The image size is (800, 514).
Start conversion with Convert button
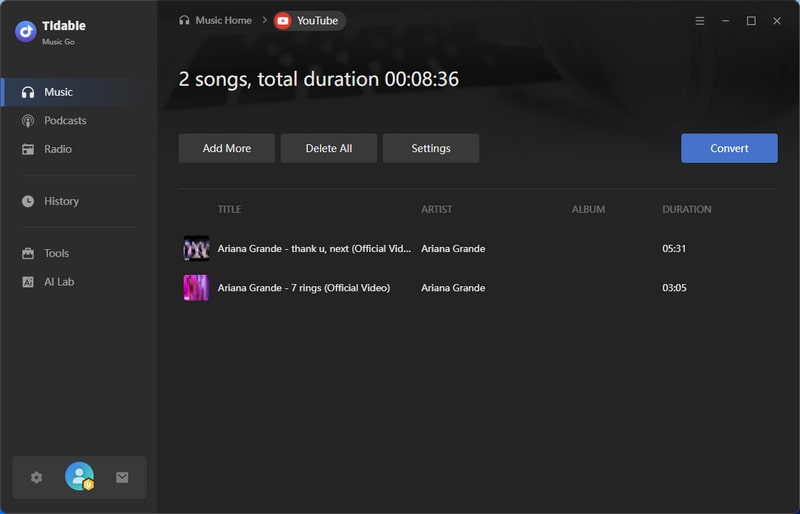(729, 149)
